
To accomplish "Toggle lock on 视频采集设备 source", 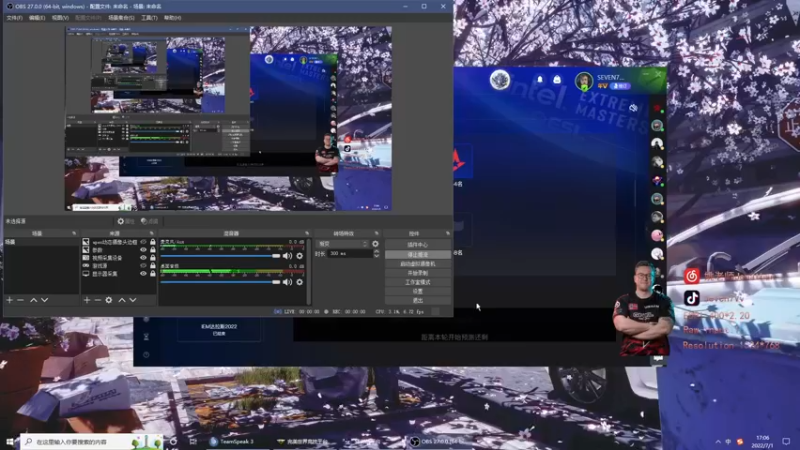I will click(x=153, y=258).
